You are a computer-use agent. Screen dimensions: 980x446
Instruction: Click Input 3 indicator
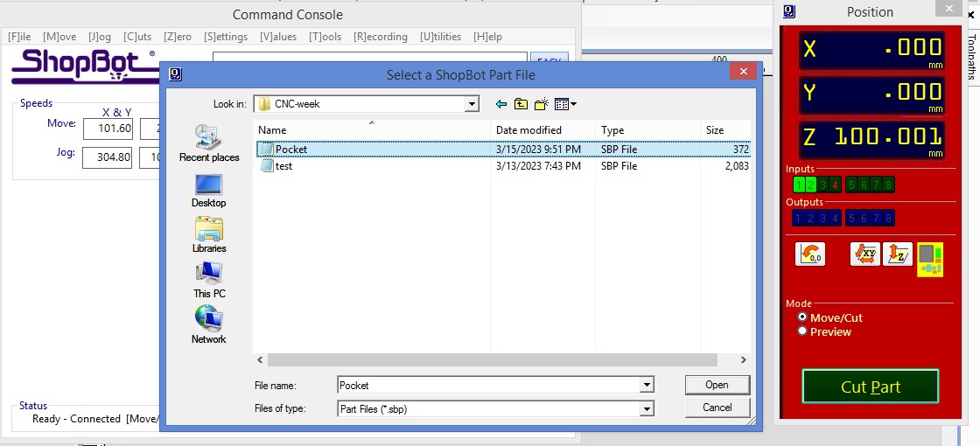(823, 185)
